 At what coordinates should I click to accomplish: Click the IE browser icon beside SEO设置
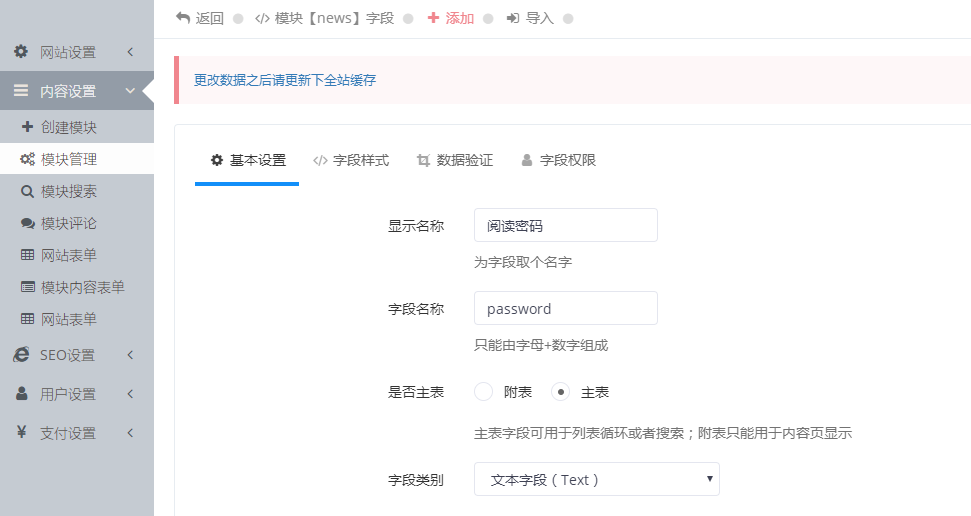click(x=21, y=354)
